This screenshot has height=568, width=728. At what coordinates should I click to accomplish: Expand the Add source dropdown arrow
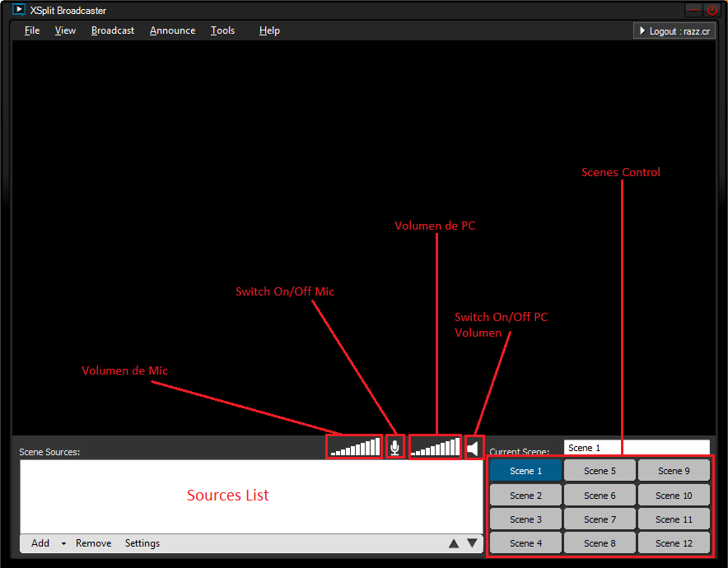(x=63, y=544)
